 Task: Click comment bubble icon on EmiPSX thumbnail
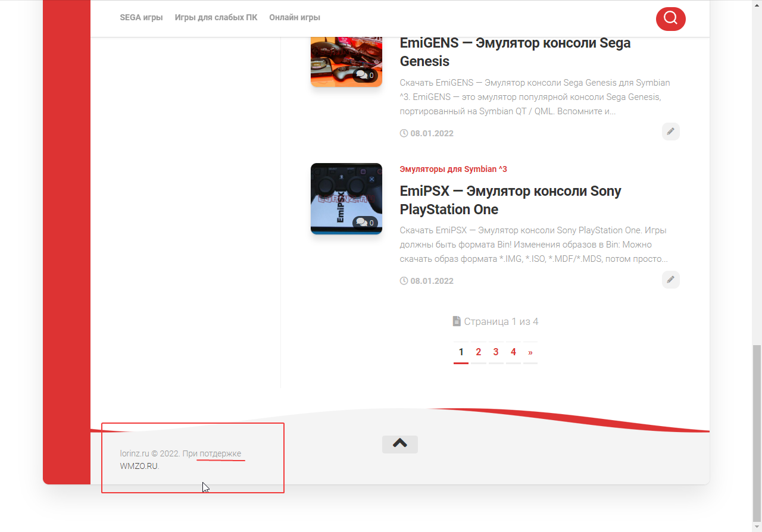tap(361, 223)
